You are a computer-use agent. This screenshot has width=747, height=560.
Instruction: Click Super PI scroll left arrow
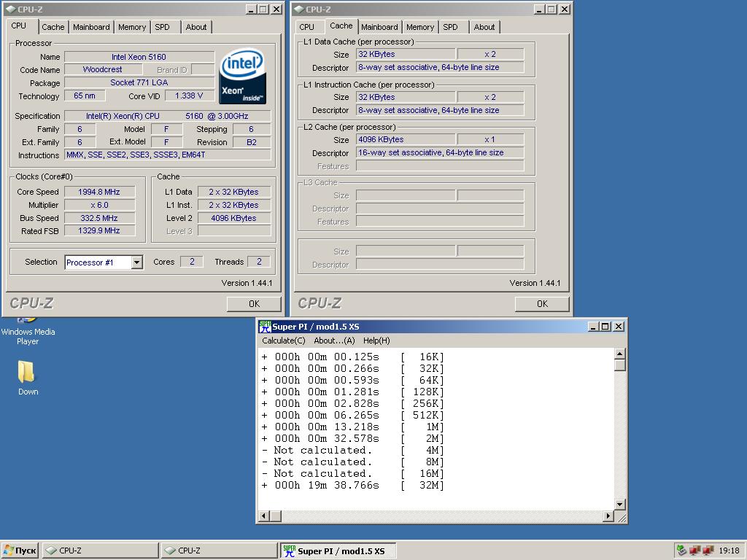[264, 516]
